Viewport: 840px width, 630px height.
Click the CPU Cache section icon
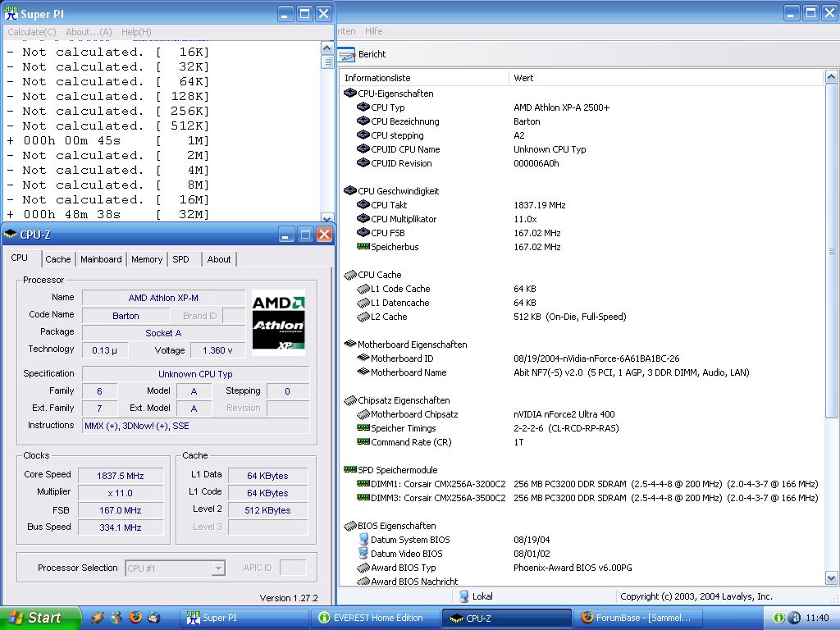tap(349, 275)
